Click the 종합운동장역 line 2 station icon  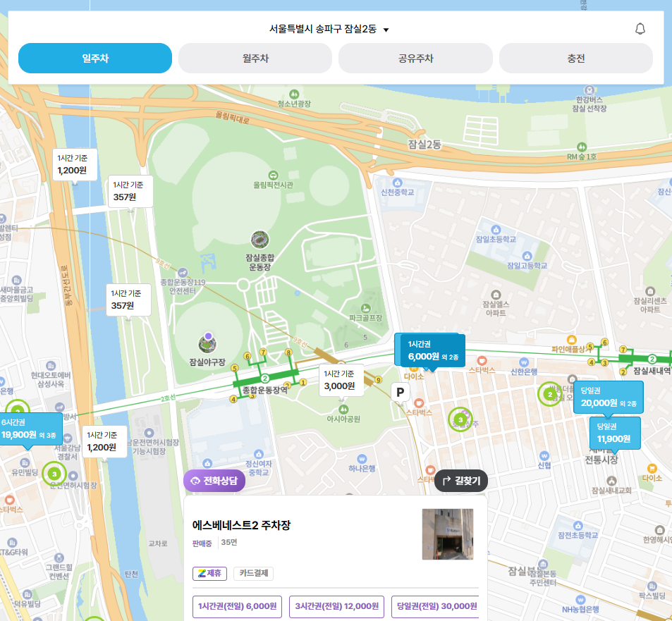coord(265,379)
